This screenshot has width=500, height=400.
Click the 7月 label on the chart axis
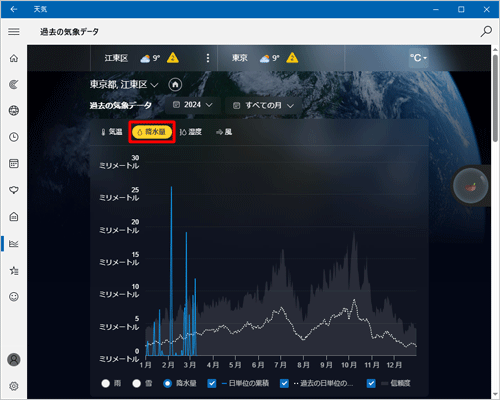(x=280, y=365)
